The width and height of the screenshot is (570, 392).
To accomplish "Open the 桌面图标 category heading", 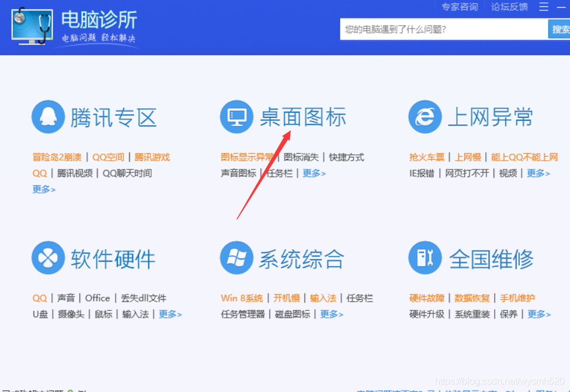I will (x=303, y=117).
